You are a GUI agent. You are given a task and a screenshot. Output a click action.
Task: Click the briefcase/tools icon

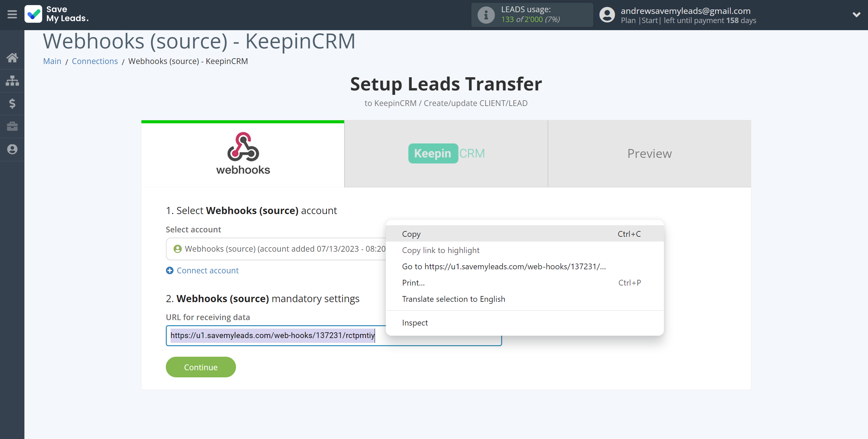point(12,126)
